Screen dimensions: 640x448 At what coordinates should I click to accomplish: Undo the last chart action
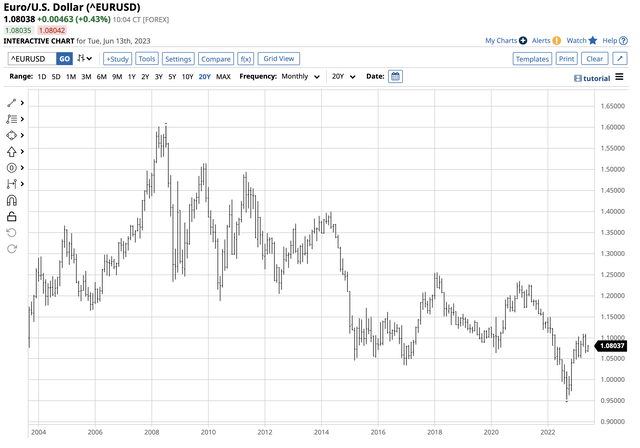(x=11, y=233)
